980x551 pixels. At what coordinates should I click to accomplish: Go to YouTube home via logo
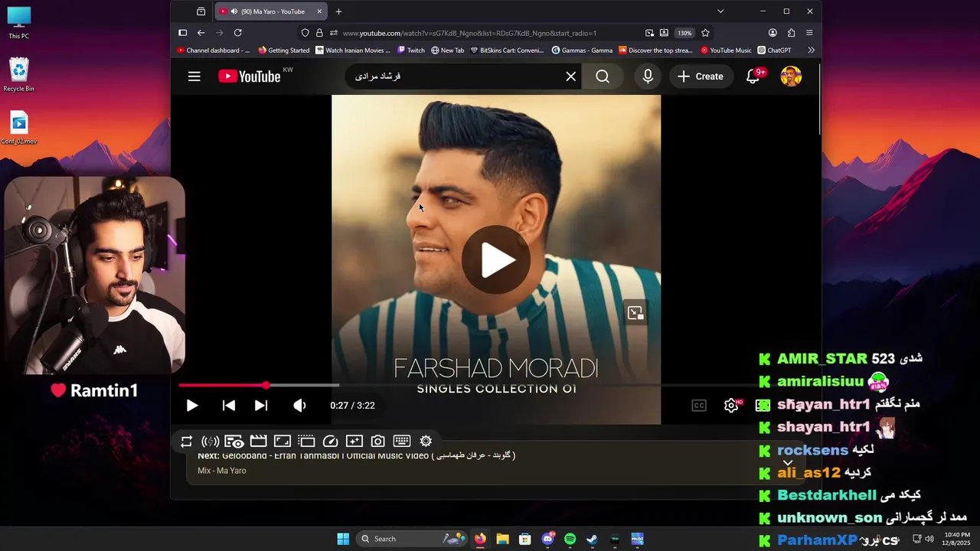pyautogui.click(x=250, y=77)
